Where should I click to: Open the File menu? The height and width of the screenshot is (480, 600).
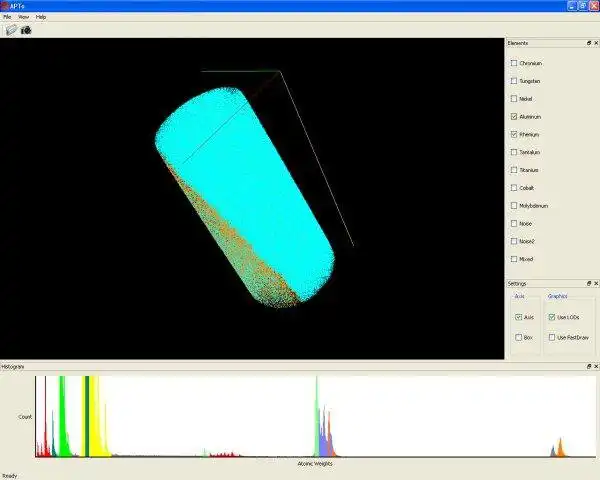click(7, 17)
